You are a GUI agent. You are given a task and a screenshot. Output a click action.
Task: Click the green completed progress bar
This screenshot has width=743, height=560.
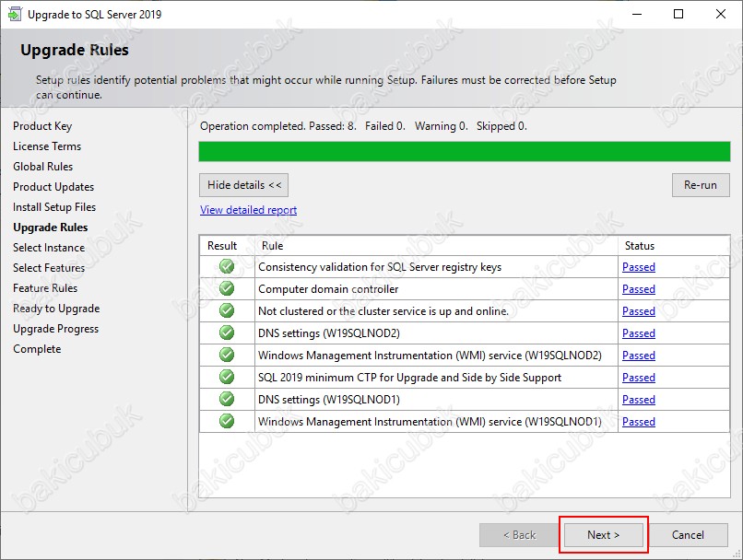click(465, 152)
